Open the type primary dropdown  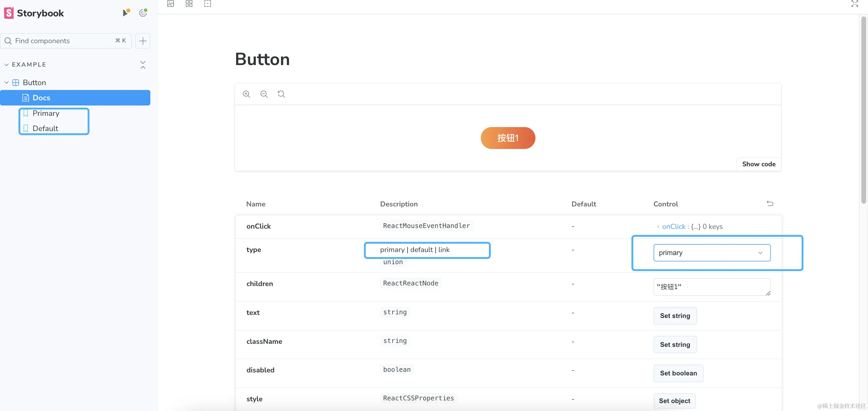pos(712,253)
